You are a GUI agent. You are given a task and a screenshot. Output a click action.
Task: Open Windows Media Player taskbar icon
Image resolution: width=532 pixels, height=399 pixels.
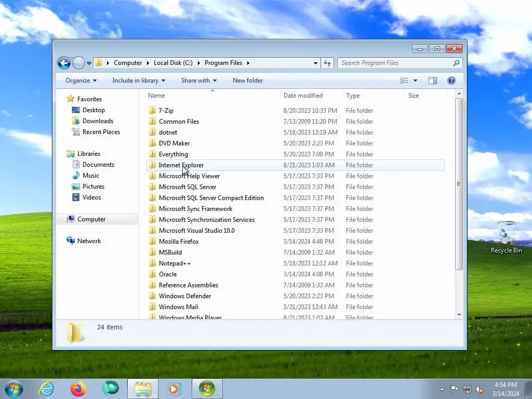pos(175,389)
